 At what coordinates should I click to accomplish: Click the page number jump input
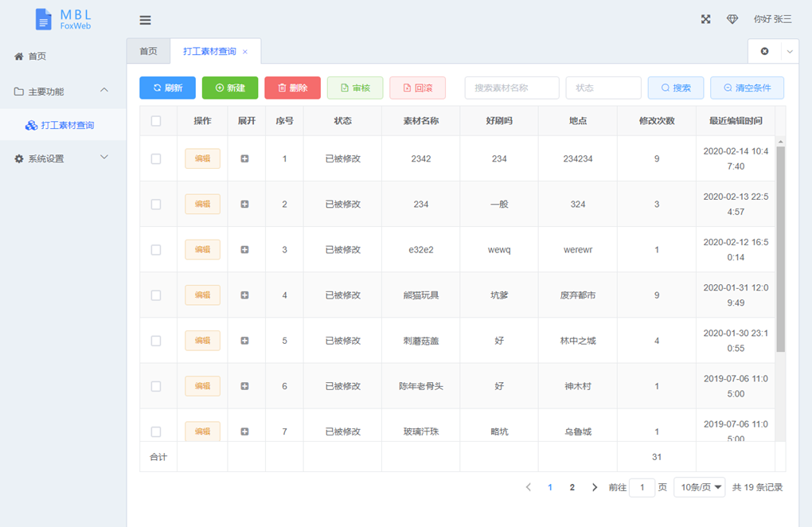tap(642, 487)
